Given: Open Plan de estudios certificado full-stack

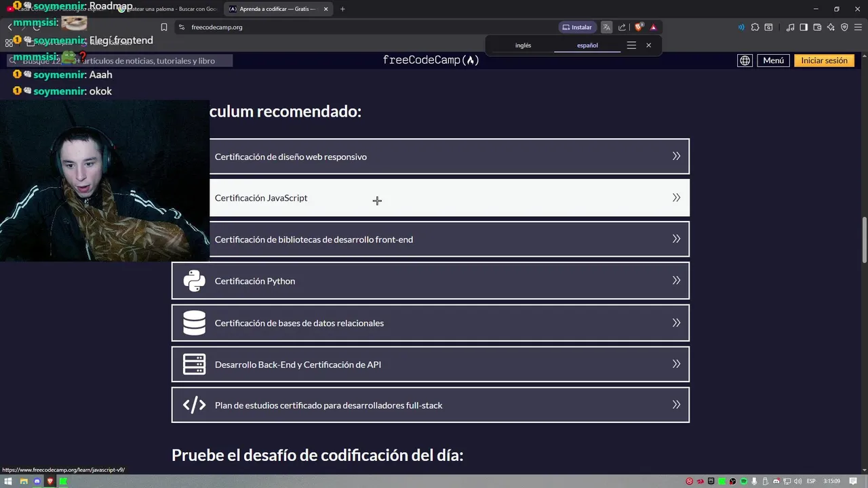Looking at the screenshot, I should (x=431, y=405).
